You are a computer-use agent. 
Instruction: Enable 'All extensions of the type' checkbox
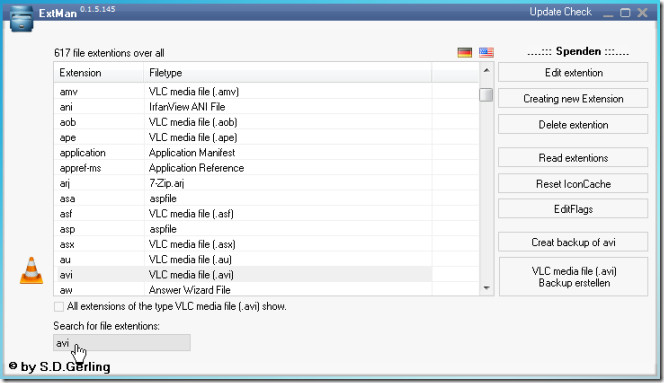[59, 306]
